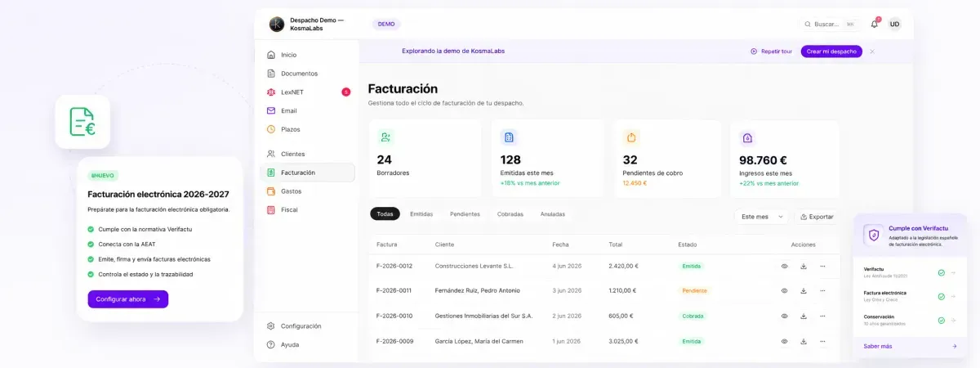Click the Emitida status on F-2026-0012
The image size is (980, 368).
692,266
